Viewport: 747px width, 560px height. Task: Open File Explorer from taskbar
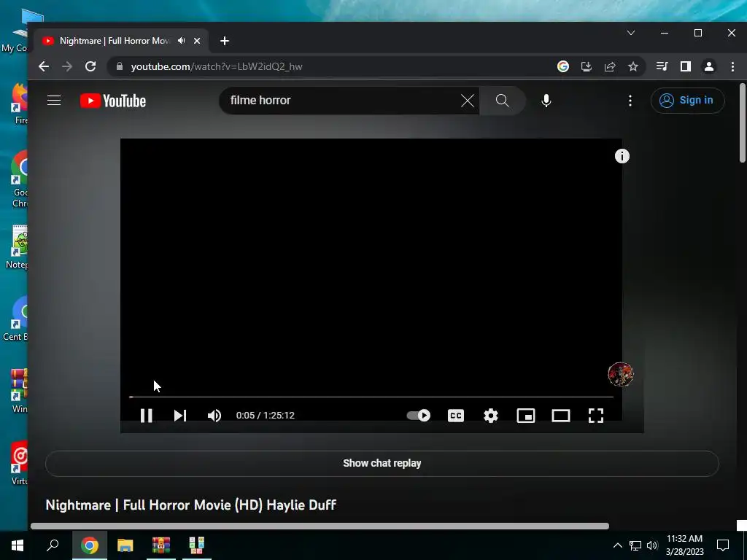(125, 545)
